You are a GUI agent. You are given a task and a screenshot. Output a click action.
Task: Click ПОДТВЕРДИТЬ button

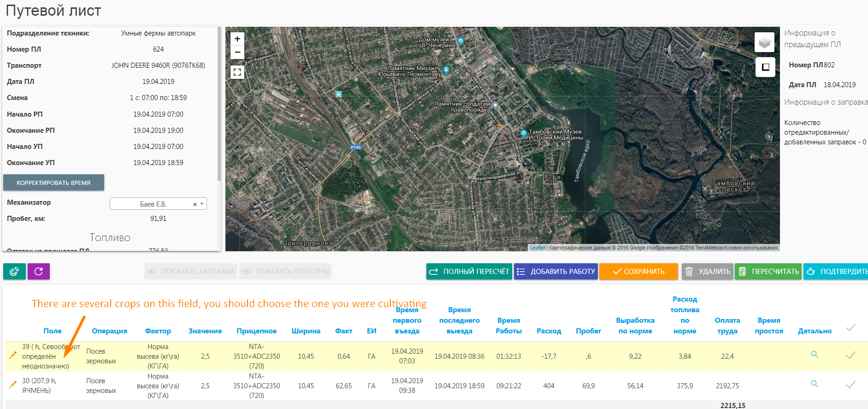pos(836,272)
